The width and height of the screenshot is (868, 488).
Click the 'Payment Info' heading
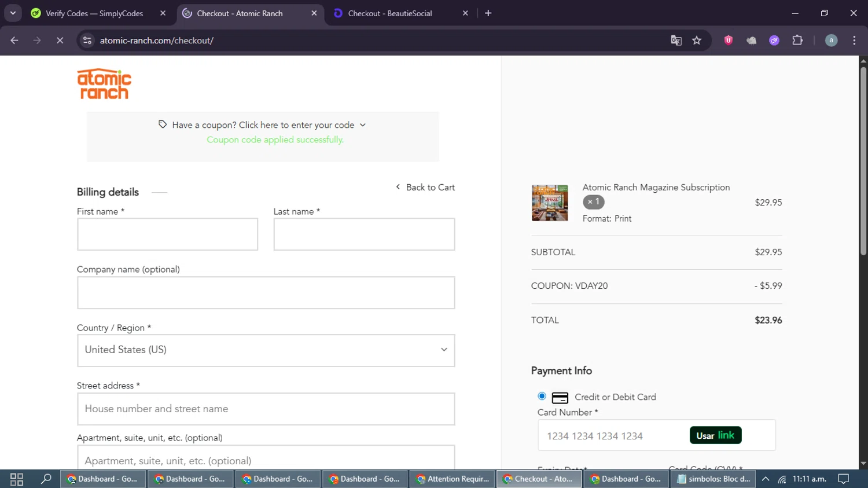point(561,371)
